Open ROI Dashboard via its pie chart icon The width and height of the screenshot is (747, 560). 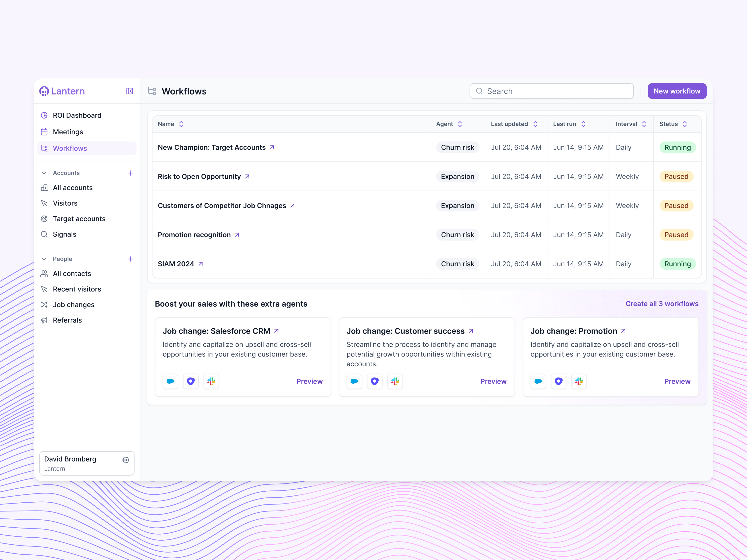tap(44, 115)
